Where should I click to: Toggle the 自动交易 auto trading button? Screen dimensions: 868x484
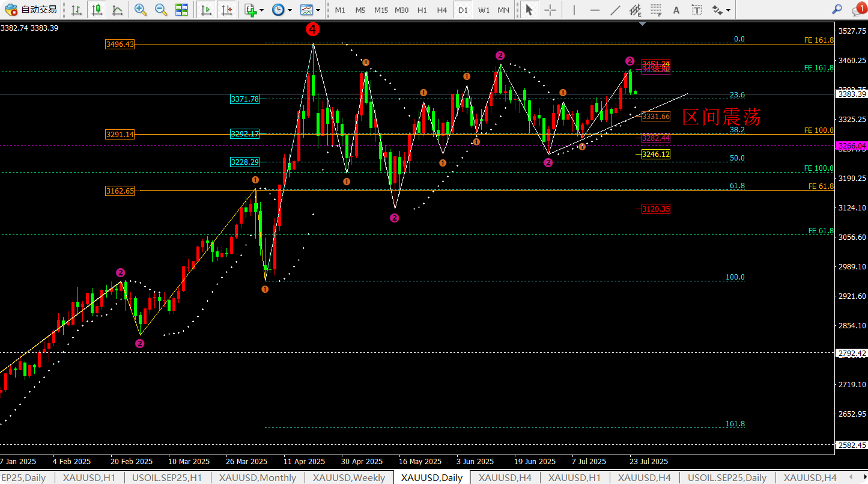(31, 10)
